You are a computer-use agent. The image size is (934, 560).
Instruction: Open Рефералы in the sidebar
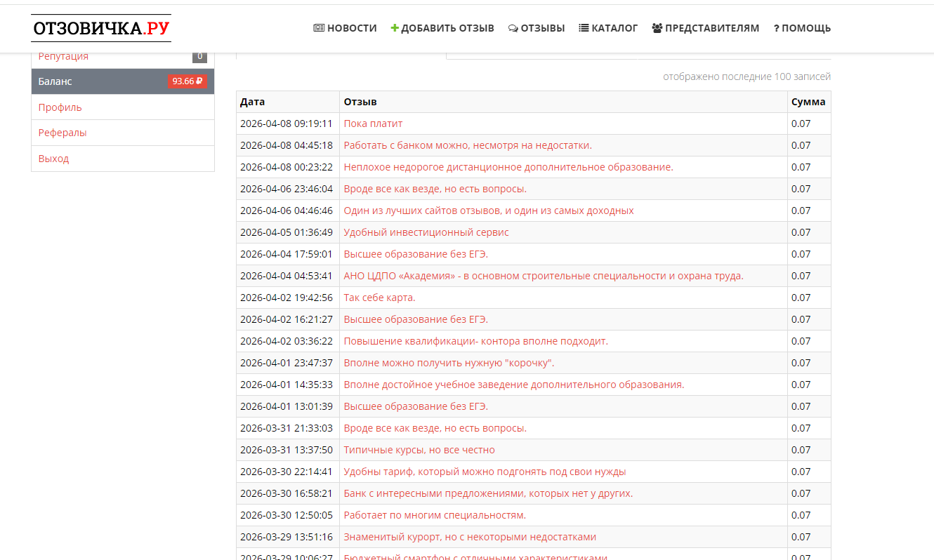coord(123,133)
